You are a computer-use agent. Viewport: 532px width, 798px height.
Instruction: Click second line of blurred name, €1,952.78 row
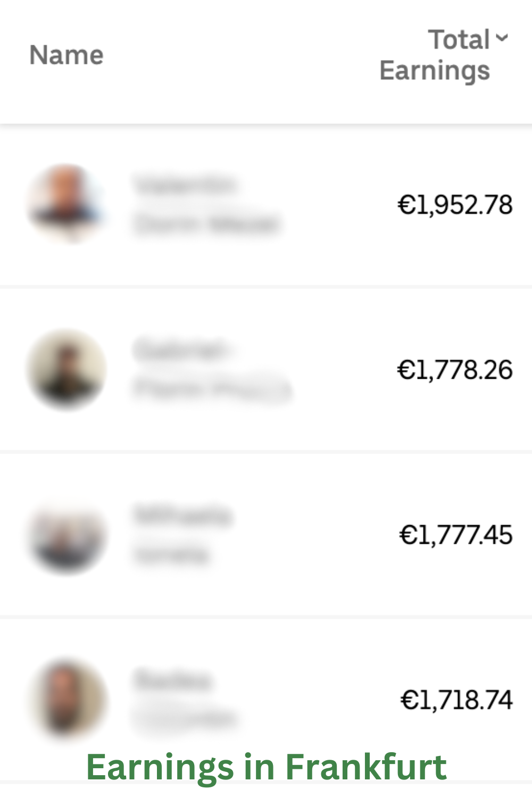point(206,223)
